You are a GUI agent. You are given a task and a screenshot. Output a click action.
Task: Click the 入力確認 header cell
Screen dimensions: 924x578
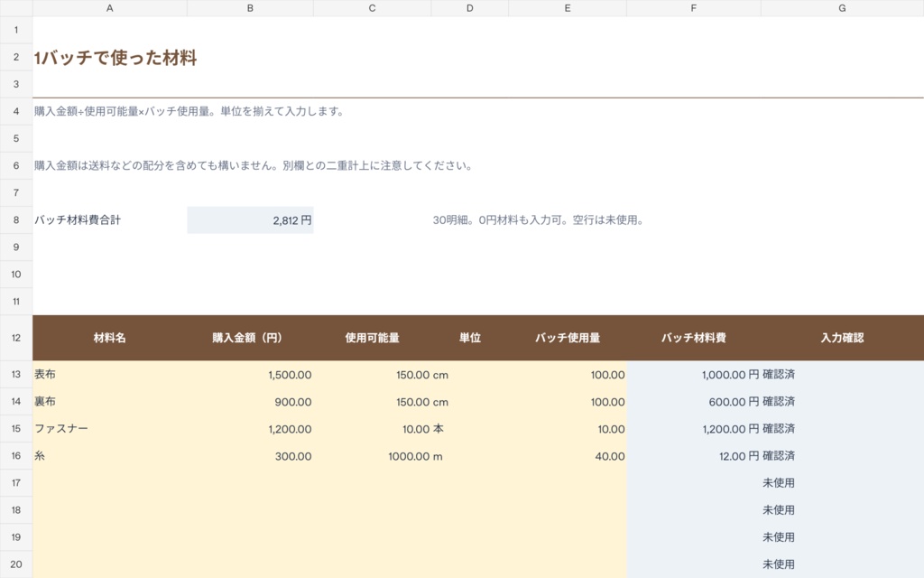click(842, 338)
